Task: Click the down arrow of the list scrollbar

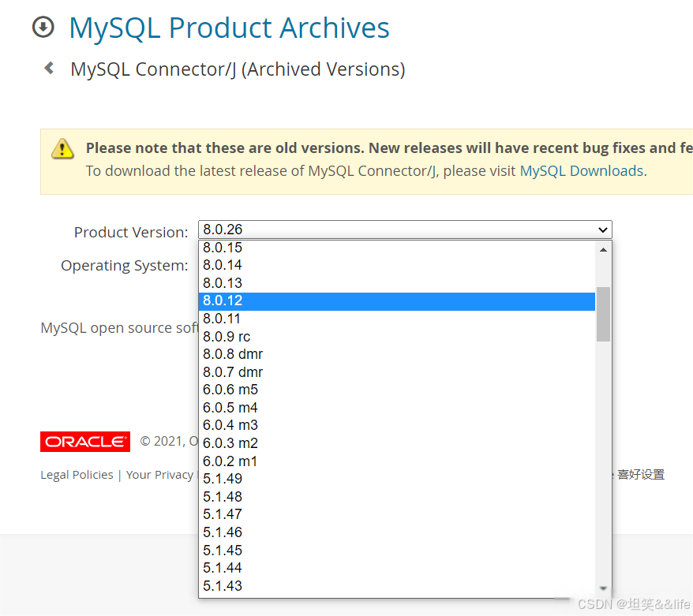Action: [603, 588]
